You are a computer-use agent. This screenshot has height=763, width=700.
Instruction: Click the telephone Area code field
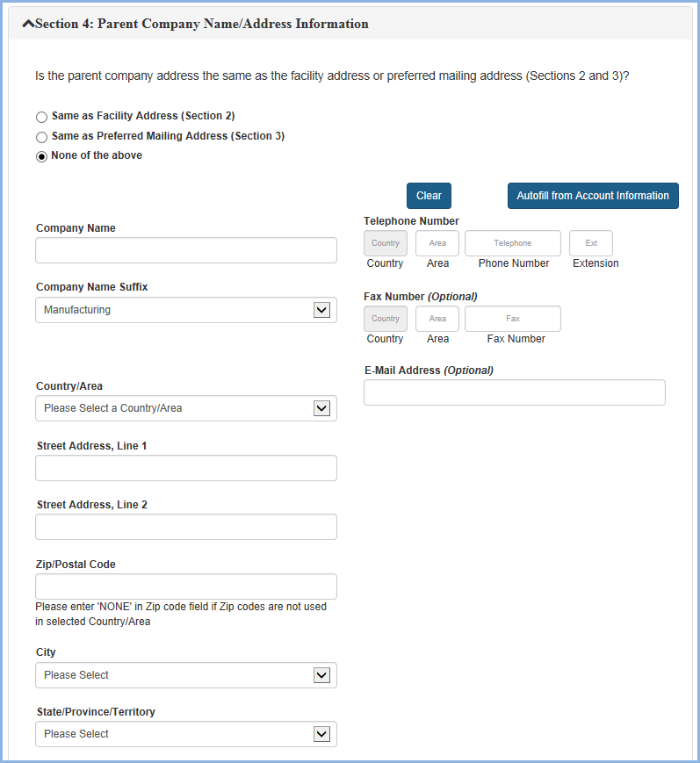coord(437,243)
